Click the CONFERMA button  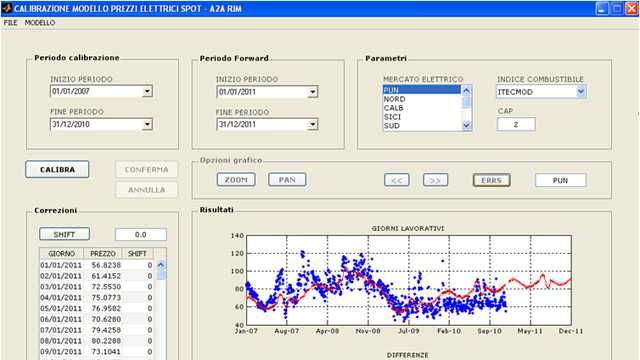point(147,169)
